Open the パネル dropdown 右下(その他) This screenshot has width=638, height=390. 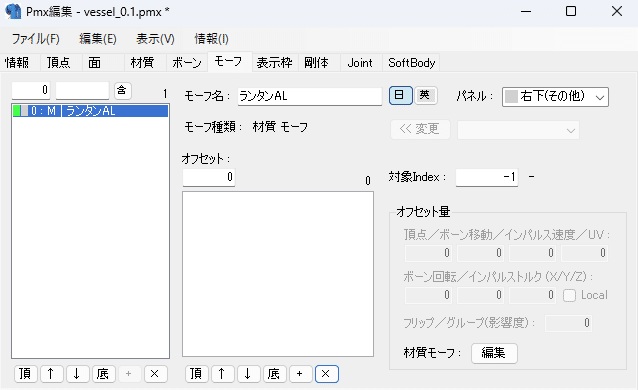tap(555, 97)
